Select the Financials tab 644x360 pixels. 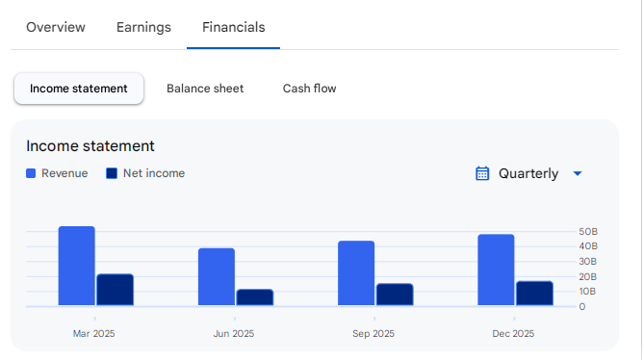click(x=233, y=27)
